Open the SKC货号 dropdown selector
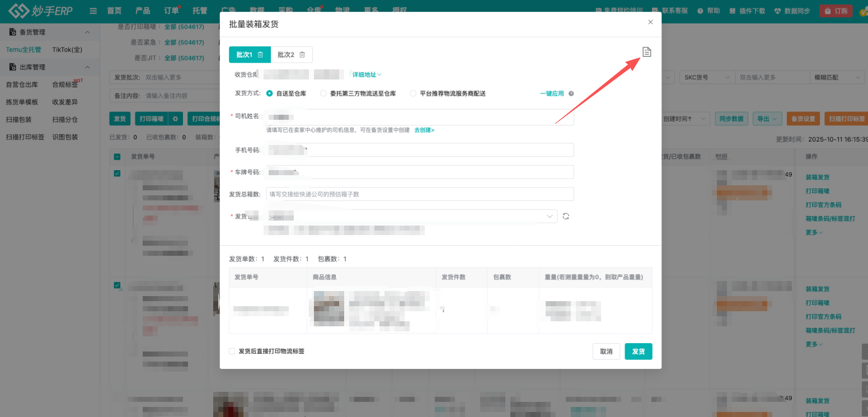The width and height of the screenshot is (868, 417). tap(706, 77)
